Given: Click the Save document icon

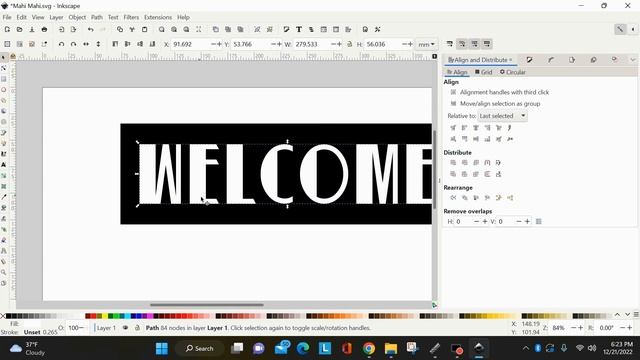Looking at the screenshot, I should click(32, 29).
